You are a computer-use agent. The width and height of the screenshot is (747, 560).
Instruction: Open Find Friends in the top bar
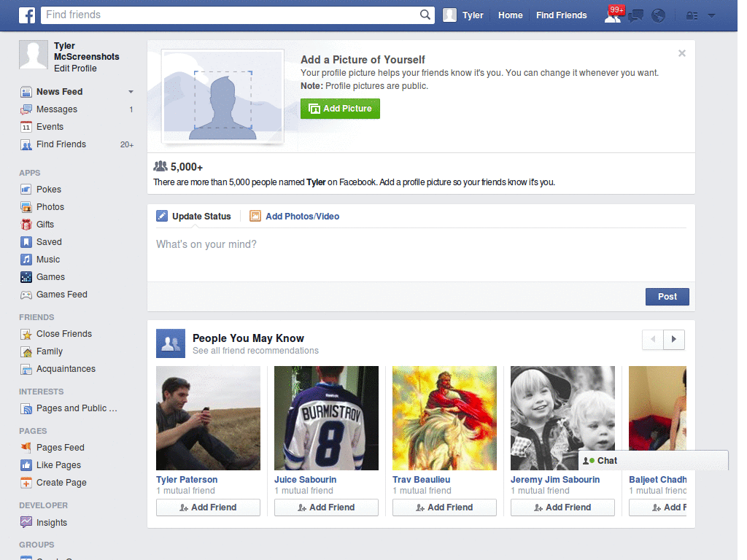(561, 15)
